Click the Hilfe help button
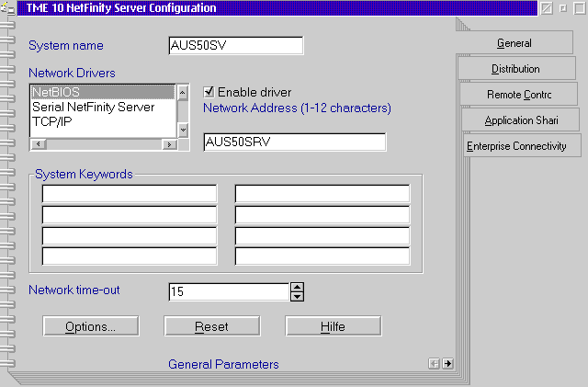This screenshot has width=588, height=387. (333, 326)
